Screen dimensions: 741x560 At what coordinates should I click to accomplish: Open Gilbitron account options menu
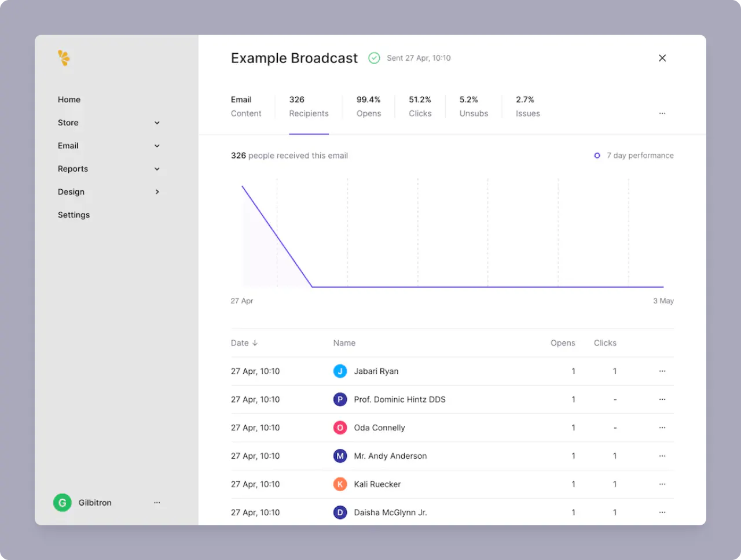coord(157,503)
